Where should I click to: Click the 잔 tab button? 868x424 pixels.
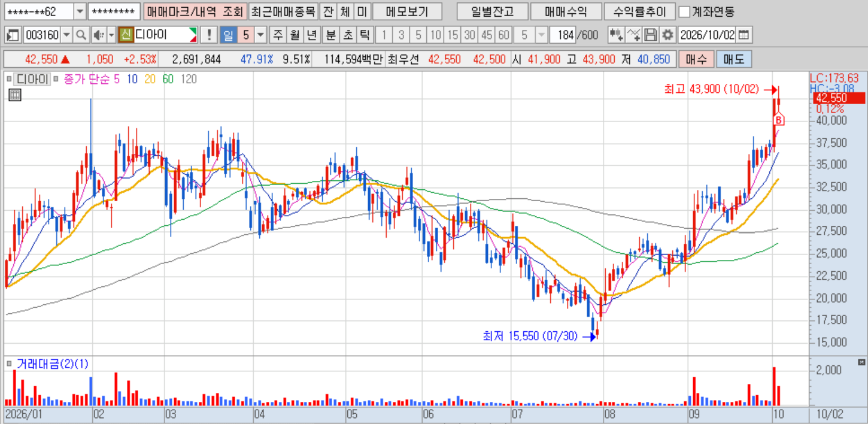click(327, 11)
